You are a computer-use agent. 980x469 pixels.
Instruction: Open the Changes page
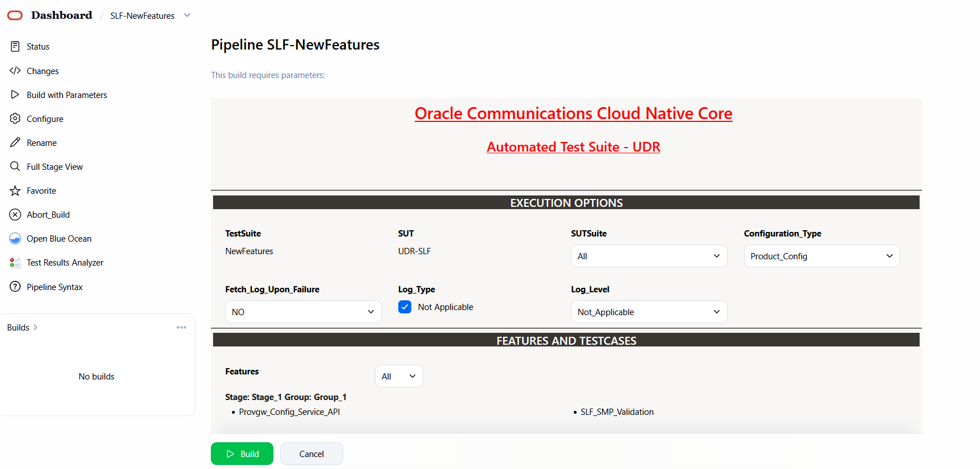[x=43, y=71]
